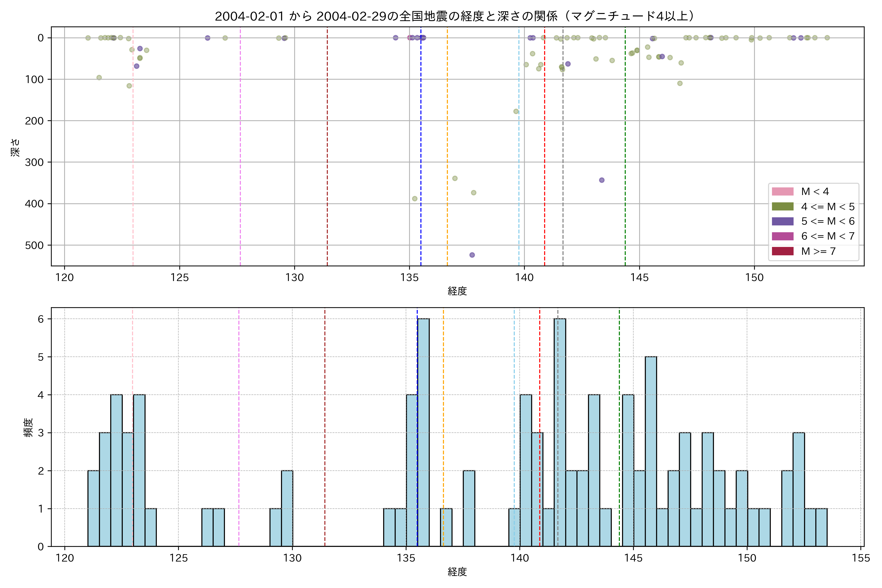Click the 頻度 y-axis label of histogram
This screenshot has height=588, width=882.
28,428
